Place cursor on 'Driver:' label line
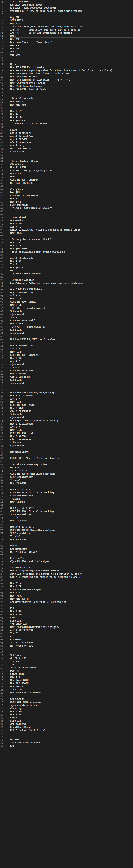Screen dimensions: 133x868 point(15,467)
